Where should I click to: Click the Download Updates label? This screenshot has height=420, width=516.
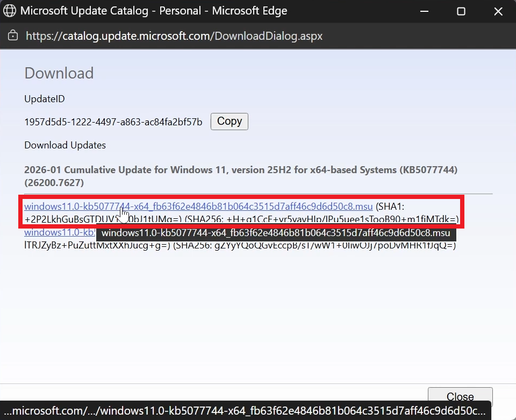pyautogui.click(x=65, y=145)
